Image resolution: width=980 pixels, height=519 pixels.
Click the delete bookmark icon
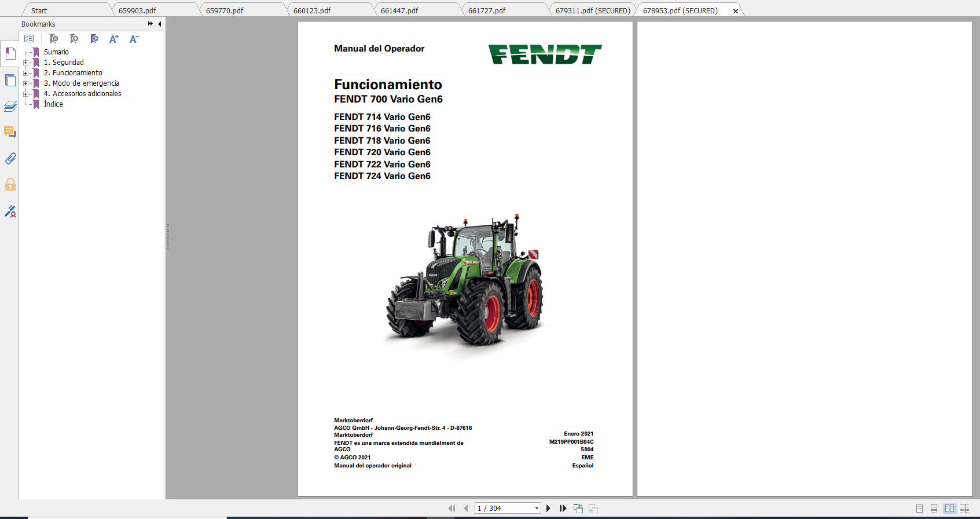(54, 39)
